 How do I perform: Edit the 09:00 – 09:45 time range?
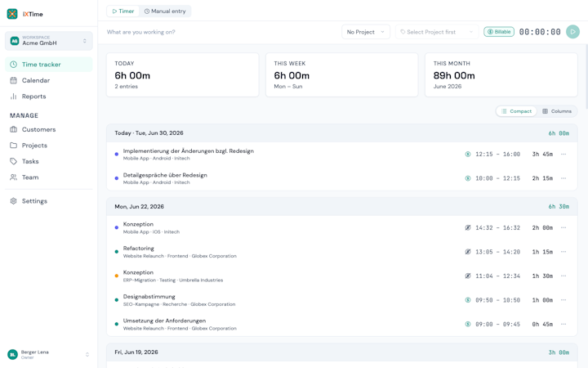tap(497, 324)
